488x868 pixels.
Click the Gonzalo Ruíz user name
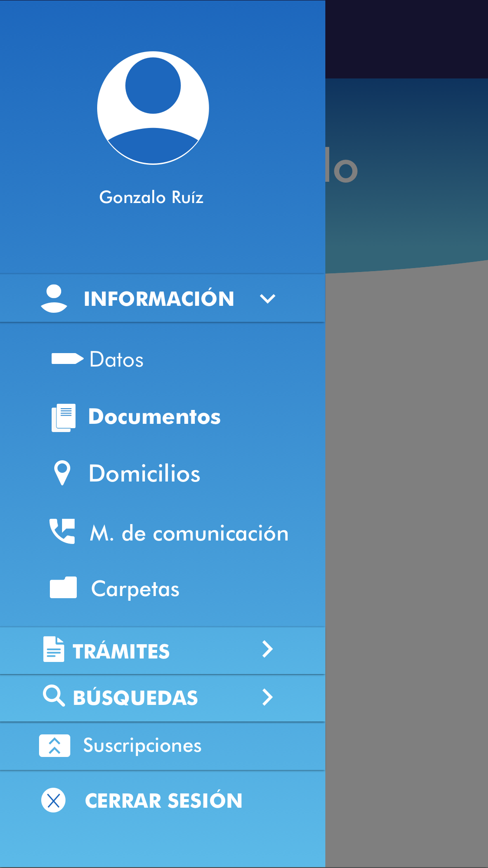pyautogui.click(x=151, y=197)
